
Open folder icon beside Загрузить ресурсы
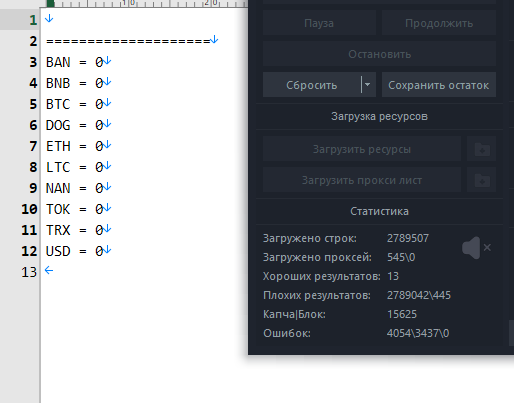pos(482,149)
